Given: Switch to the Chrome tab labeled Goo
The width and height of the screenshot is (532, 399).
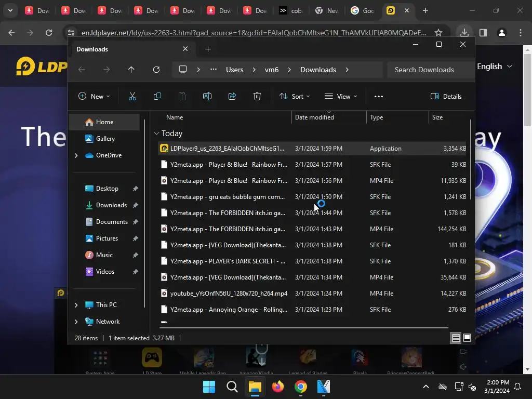Looking at the screenshot, I should point(362,10).
